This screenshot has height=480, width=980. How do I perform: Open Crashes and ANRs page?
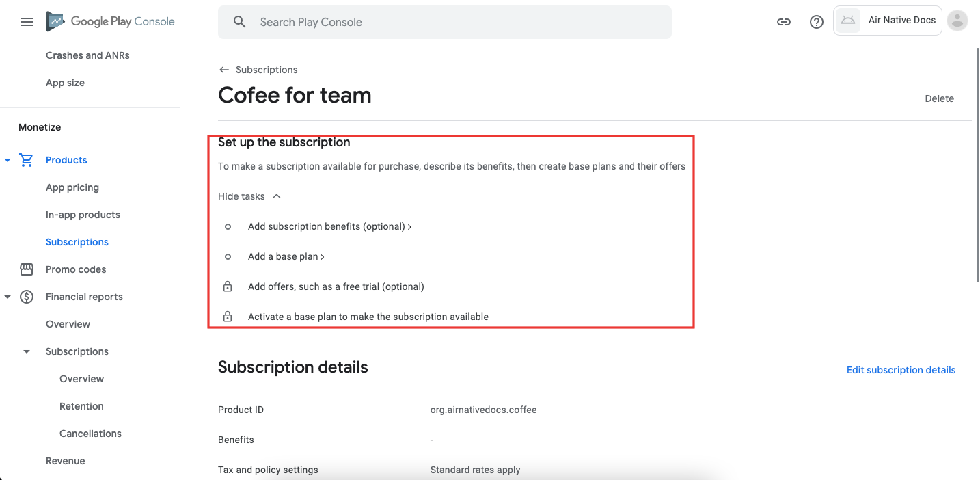pos(87,55)
